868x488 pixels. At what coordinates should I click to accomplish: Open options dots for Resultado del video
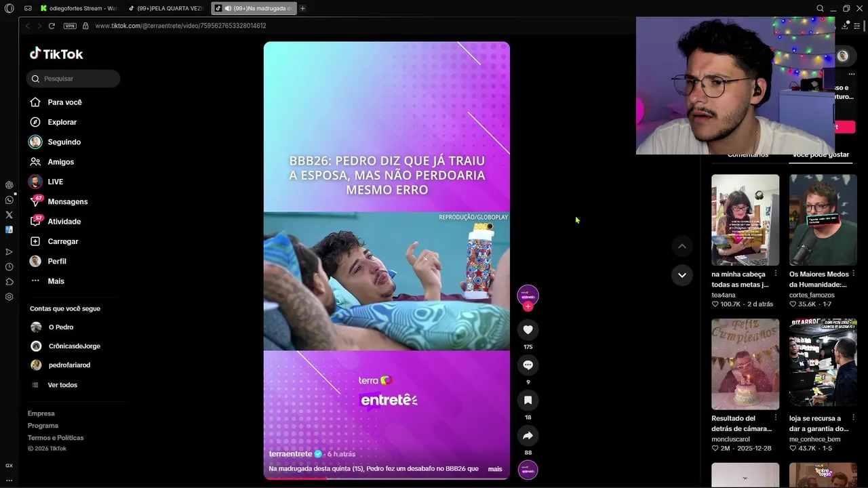click(x=775, y=418)
